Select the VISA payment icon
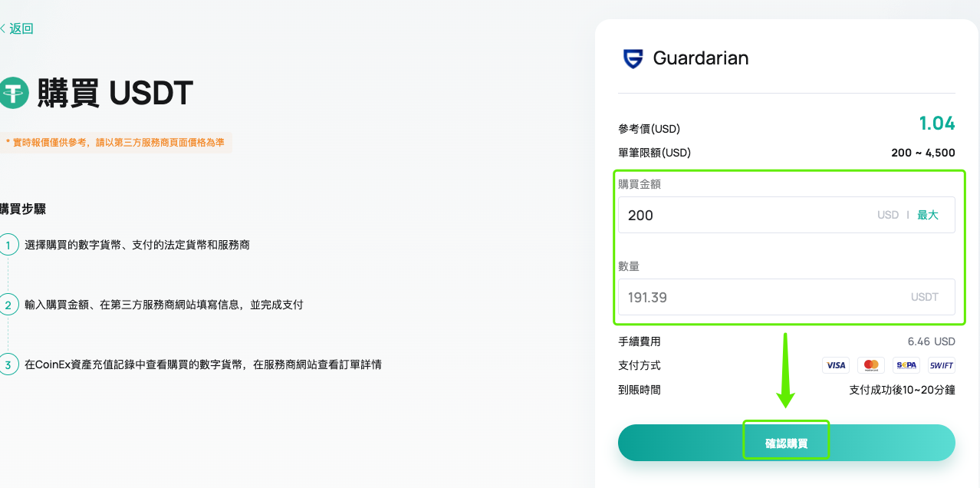 coord(836,365)
